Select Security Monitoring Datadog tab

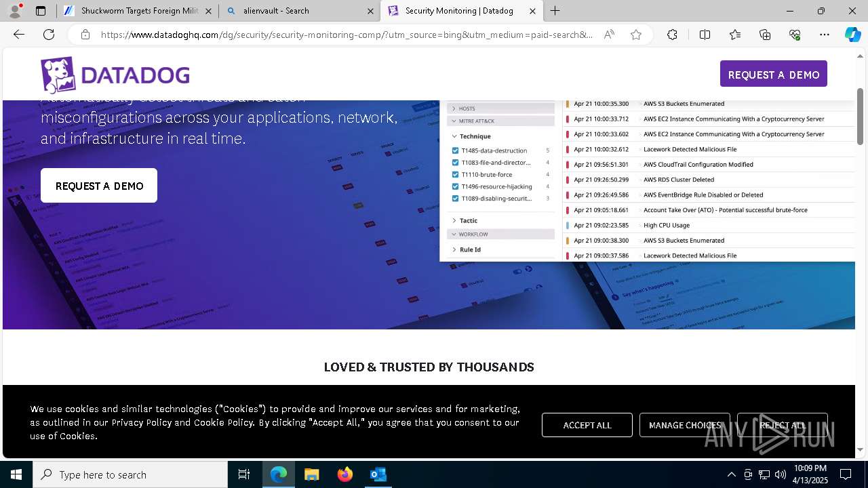click(x=461, y=11)
